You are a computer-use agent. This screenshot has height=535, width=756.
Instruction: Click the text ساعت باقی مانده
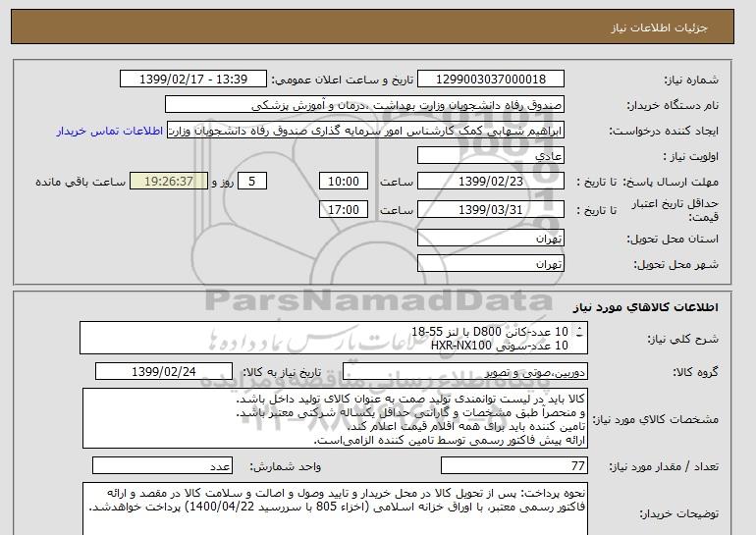tap(81, 183)
